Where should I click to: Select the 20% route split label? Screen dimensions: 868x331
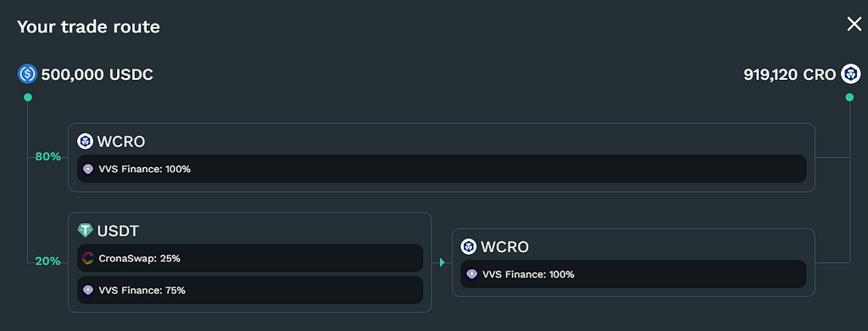47,261
